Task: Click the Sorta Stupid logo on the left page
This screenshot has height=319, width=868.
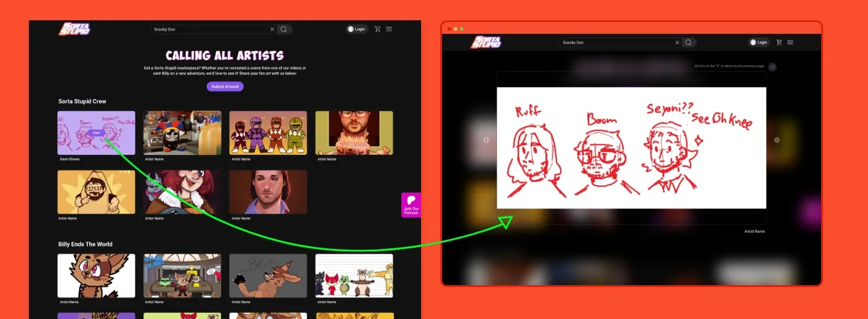Action: coord(74,29)
